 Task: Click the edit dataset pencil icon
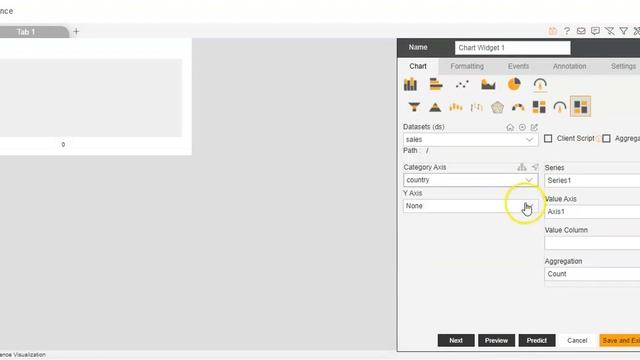(534, 127)
